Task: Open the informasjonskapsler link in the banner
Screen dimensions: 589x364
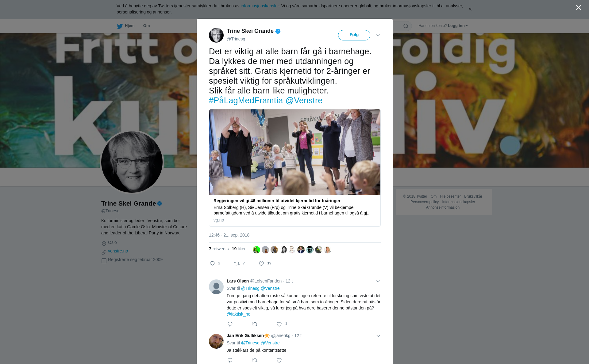Action: [260, 6]
